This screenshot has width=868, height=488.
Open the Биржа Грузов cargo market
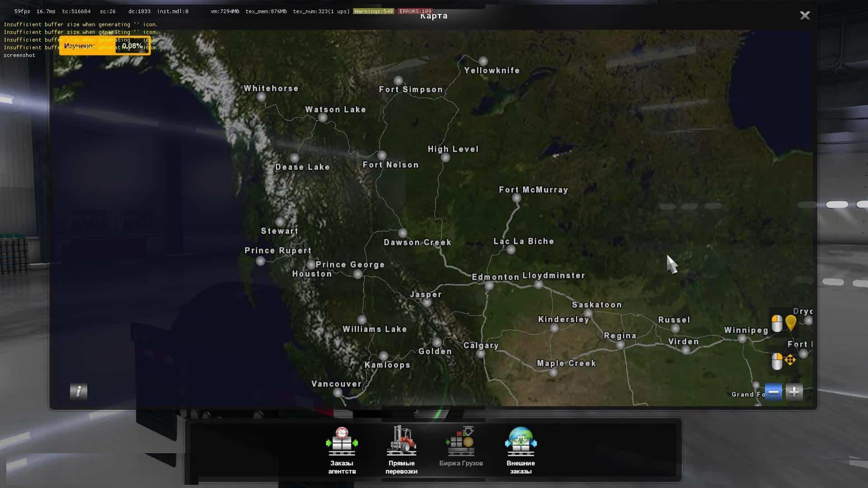coord(461,442)
